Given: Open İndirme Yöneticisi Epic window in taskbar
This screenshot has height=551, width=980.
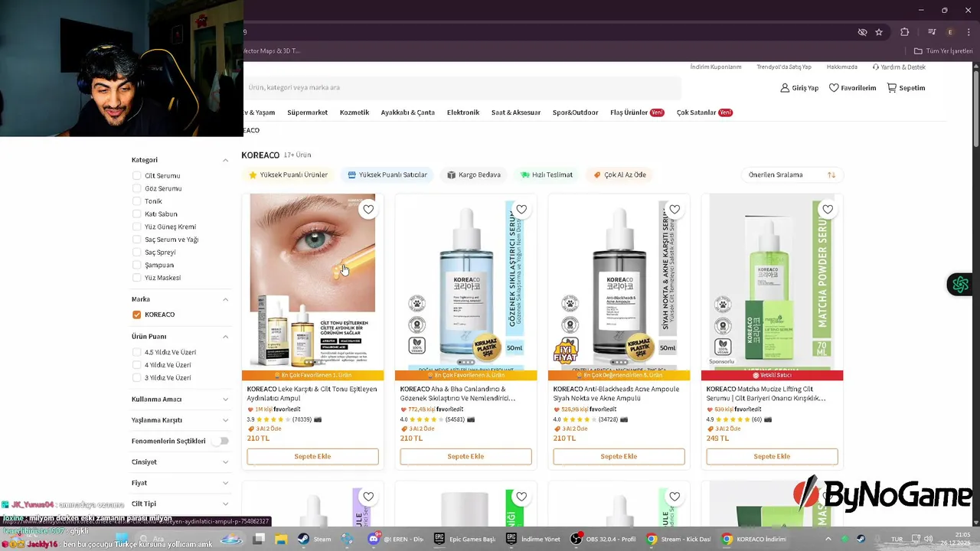Looking at the screenshot, I should (x=534, y=539).
